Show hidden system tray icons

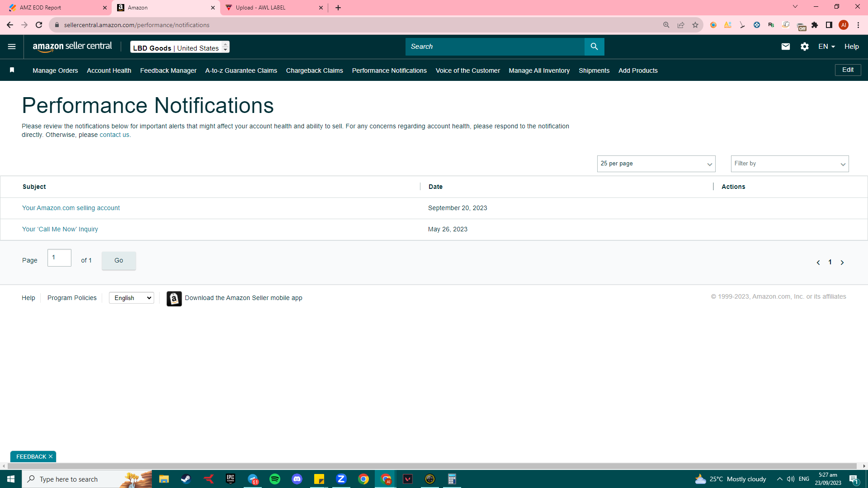[780, 479]
